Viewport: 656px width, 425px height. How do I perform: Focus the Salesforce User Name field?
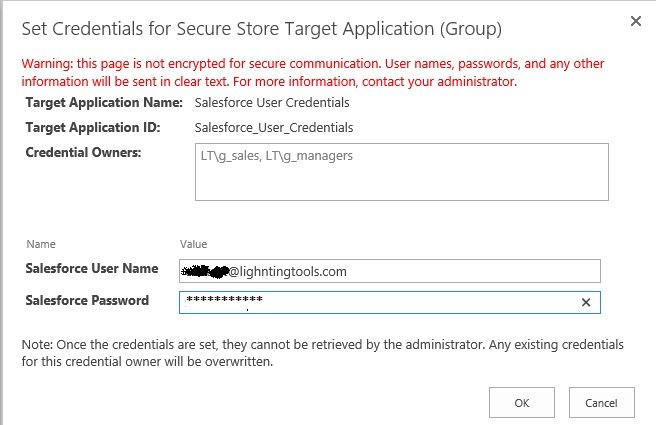pyautogui.click(x=390, y=271)
